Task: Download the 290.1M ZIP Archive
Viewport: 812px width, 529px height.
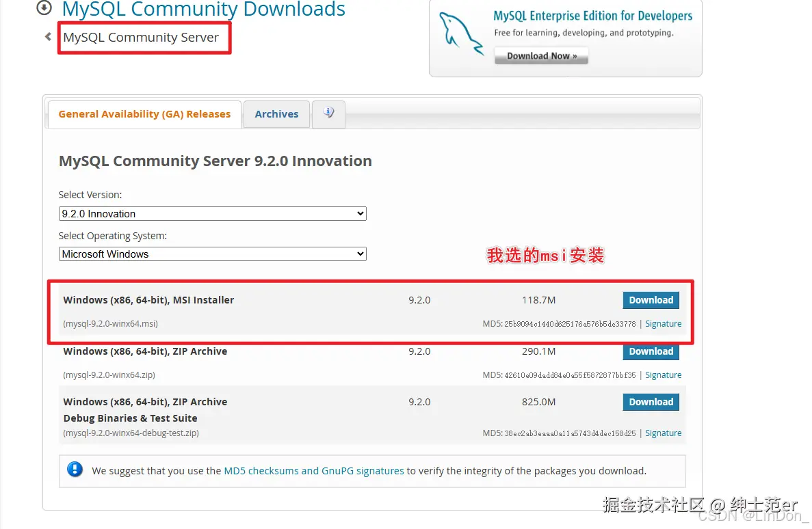Action: point(651,351)
